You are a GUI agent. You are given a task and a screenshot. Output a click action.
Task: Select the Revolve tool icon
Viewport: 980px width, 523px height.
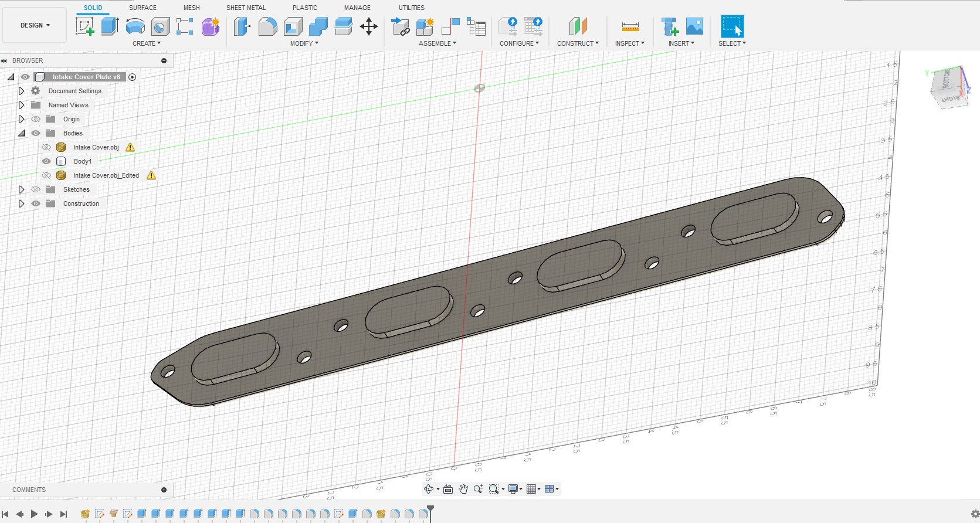click(x=135, y=26)
